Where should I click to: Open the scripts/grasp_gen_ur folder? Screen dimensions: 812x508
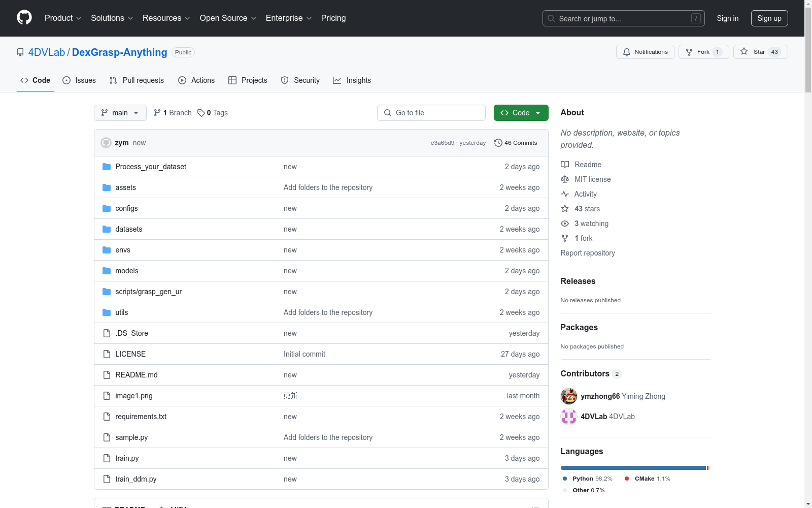coord(148,292)
